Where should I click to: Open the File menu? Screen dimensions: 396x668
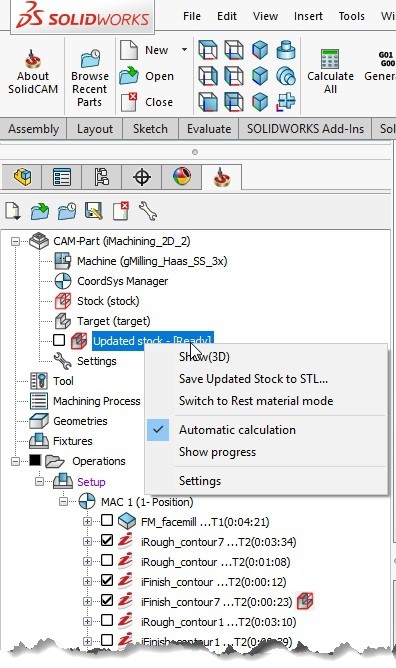[x=192, y=16]
